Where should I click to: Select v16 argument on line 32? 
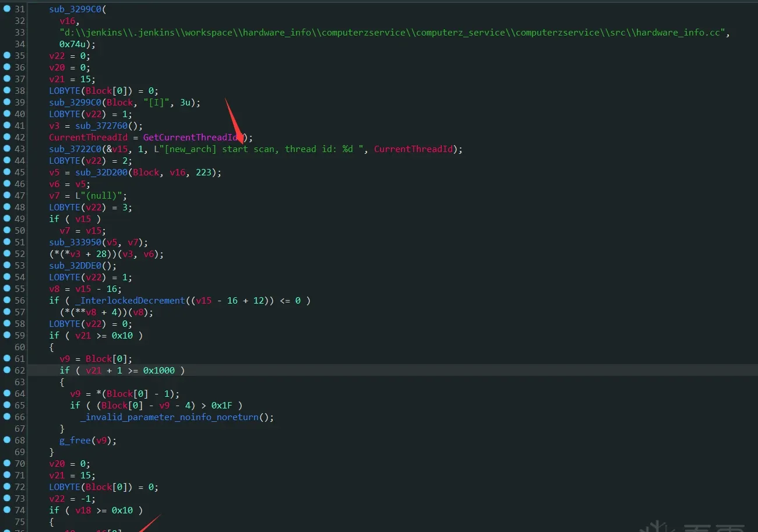point(67,20)
